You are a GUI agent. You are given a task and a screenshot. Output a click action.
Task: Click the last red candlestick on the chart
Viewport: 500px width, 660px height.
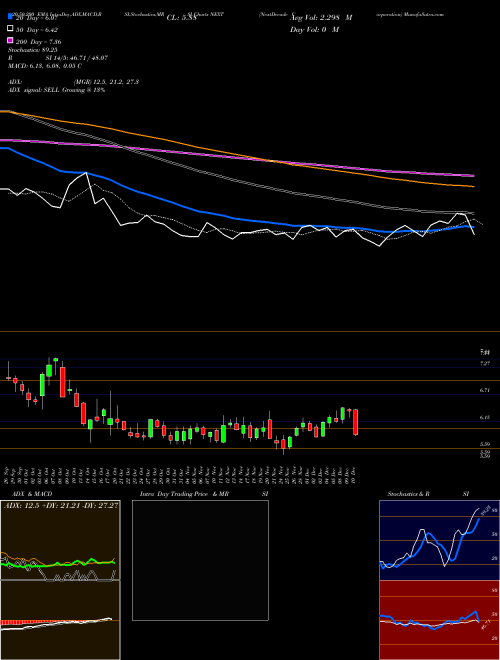pyautogui.click(x=356, y=422)
